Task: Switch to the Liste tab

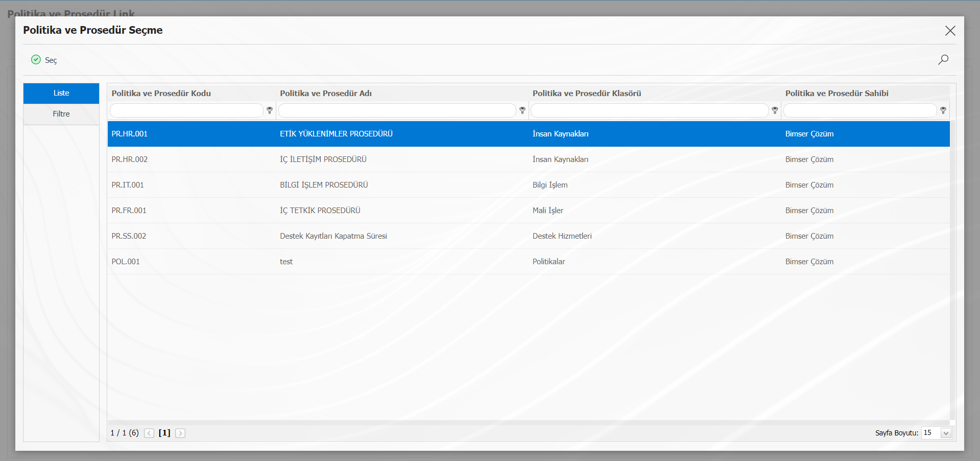Action: coord(61,94)
